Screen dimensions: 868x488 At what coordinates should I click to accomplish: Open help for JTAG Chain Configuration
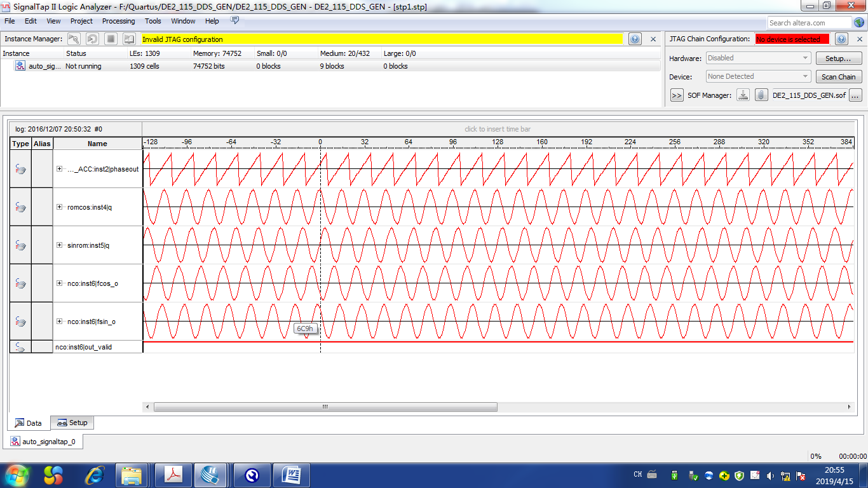(841, 39)
